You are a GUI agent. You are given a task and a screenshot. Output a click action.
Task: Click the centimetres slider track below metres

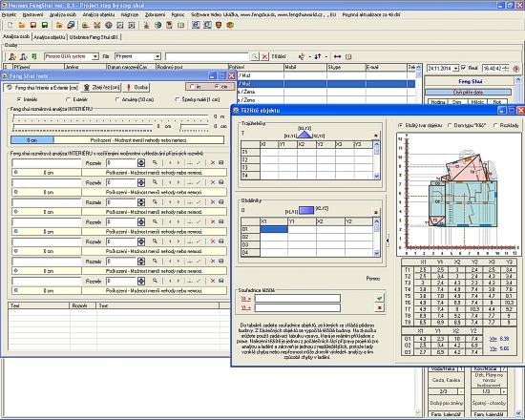pos(82,126)
